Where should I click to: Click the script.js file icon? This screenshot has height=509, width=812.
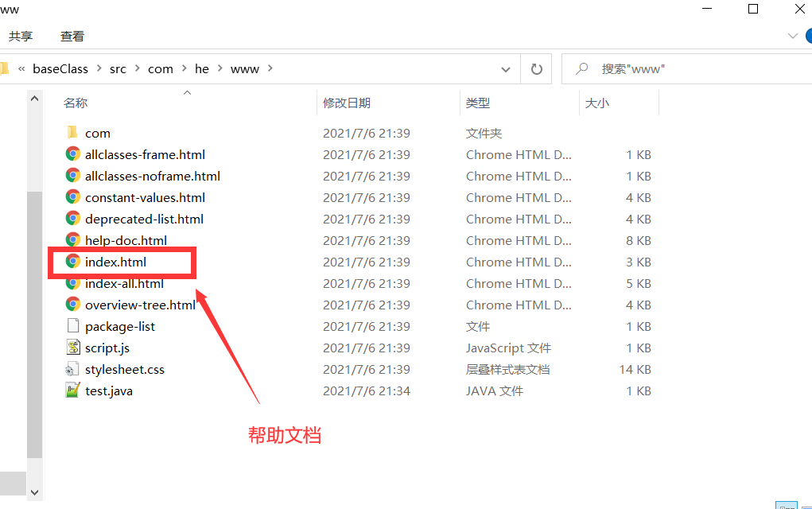coord(73,348)
